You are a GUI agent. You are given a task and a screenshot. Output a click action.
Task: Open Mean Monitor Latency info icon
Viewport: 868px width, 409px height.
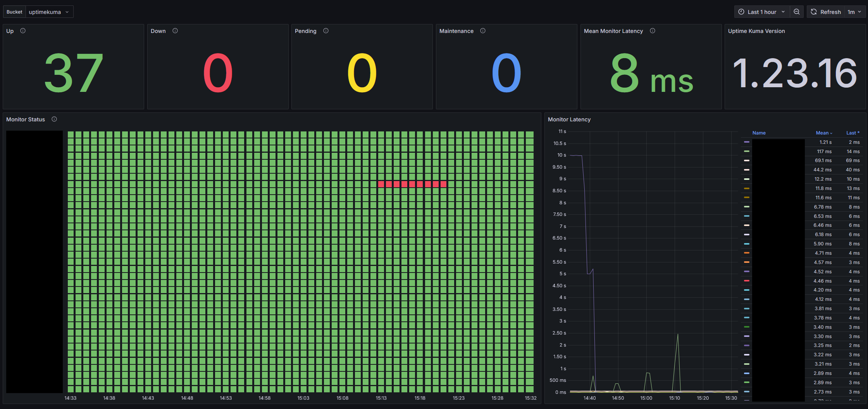pos(653,31)
